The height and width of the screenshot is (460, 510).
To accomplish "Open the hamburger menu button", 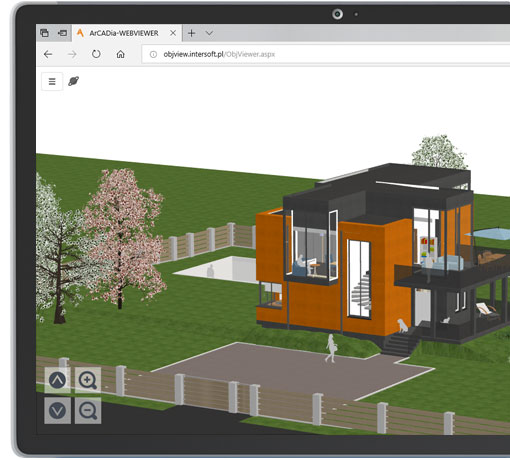I will click(52, 81).
